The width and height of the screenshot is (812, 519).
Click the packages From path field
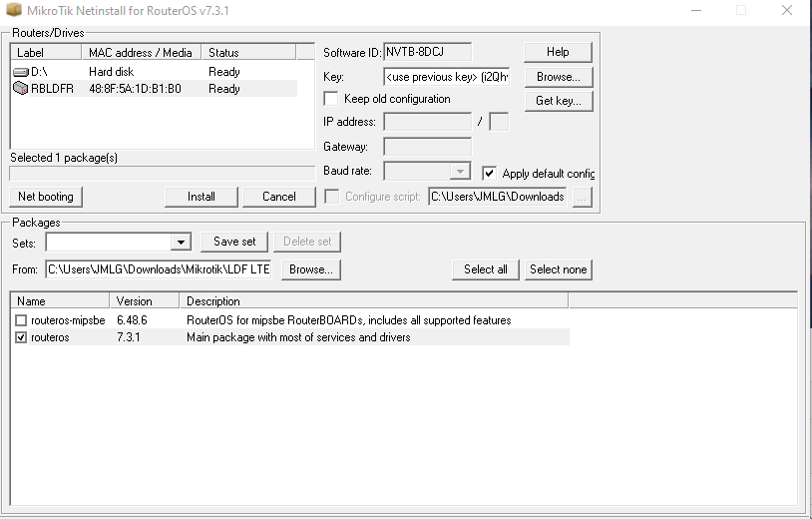click(x=159, y=269)
